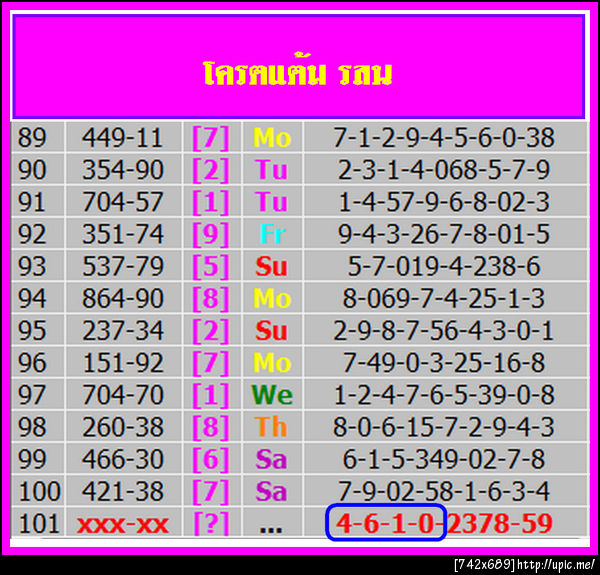Click the Sa day label in row 100
This screenshot has width=600, height=575.
271,491
